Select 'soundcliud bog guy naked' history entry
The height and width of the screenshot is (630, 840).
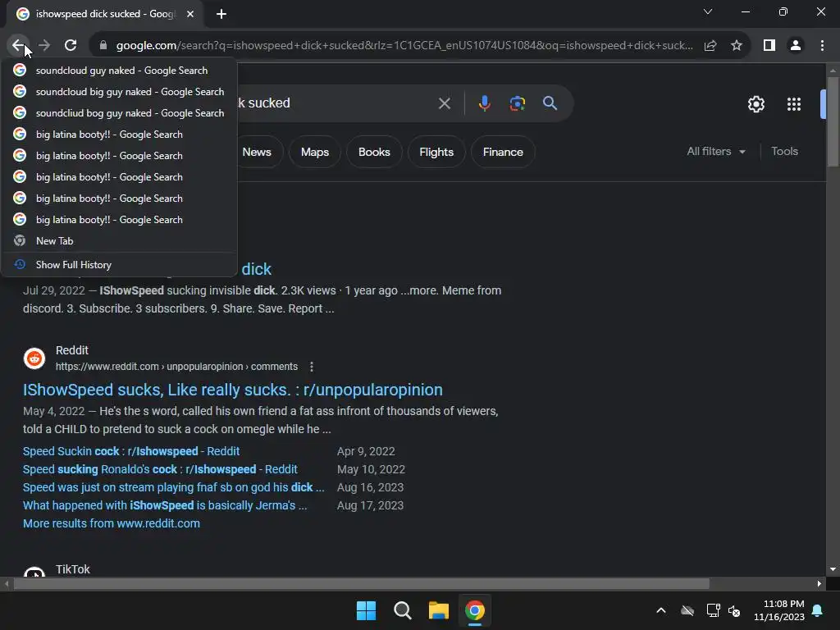[119, 113]
